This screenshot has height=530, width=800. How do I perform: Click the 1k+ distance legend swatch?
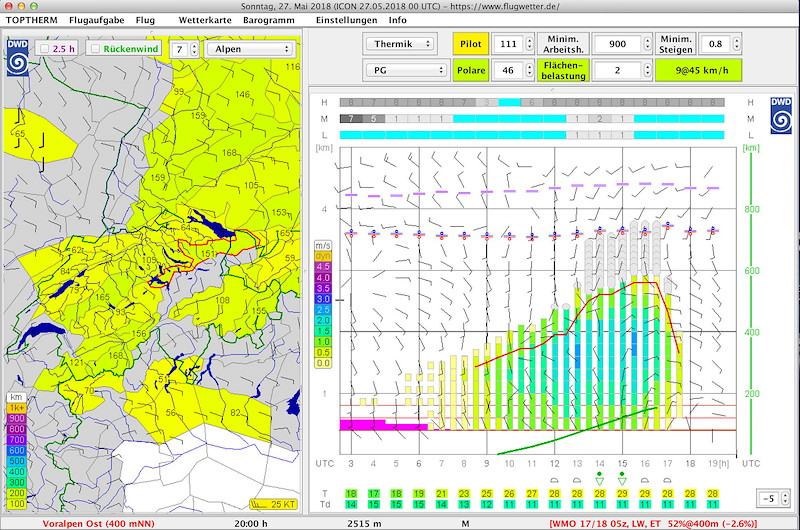16,408
